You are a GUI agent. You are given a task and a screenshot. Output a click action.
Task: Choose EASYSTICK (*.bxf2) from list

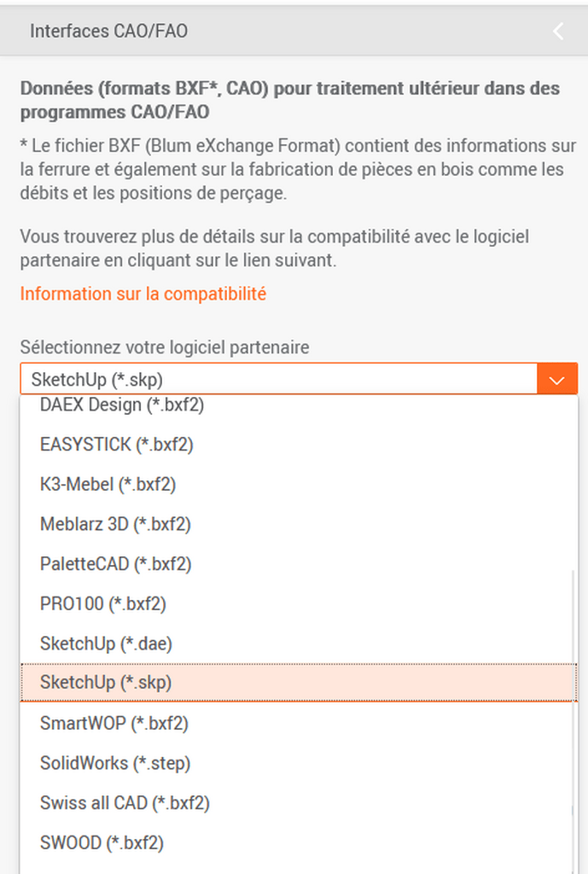[117, 445]
